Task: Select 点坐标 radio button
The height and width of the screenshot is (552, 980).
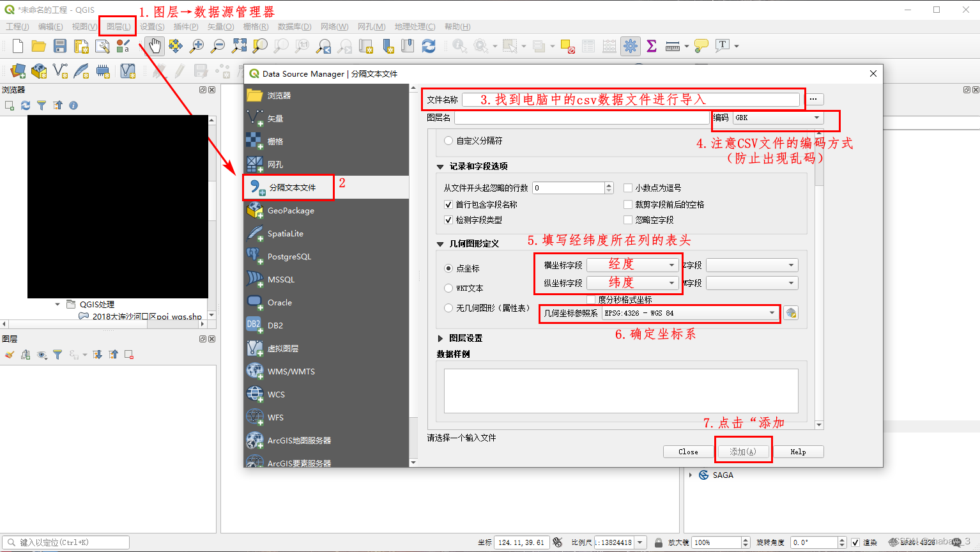Action: pyautogui.click(x=448, y=268)
